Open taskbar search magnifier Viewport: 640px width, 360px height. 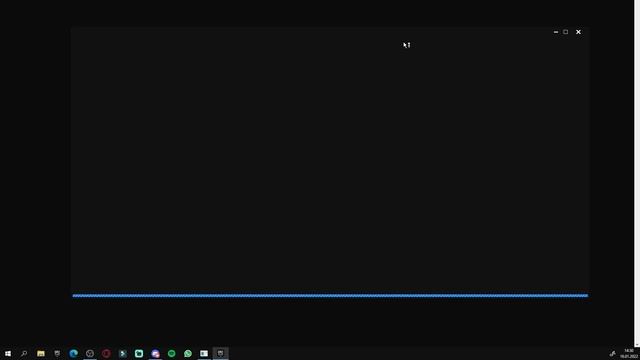pyautogui.click(x=24, y=353)
